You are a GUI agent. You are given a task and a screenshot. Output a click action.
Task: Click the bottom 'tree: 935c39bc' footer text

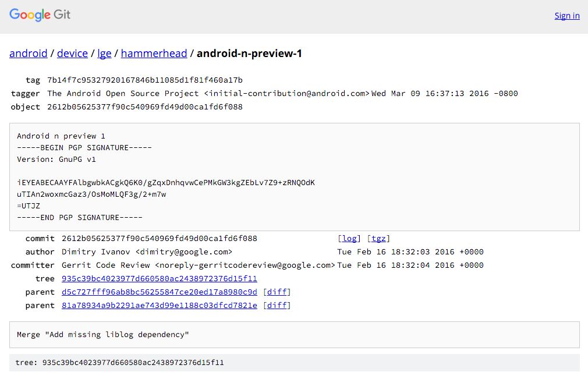coord(119,363)
